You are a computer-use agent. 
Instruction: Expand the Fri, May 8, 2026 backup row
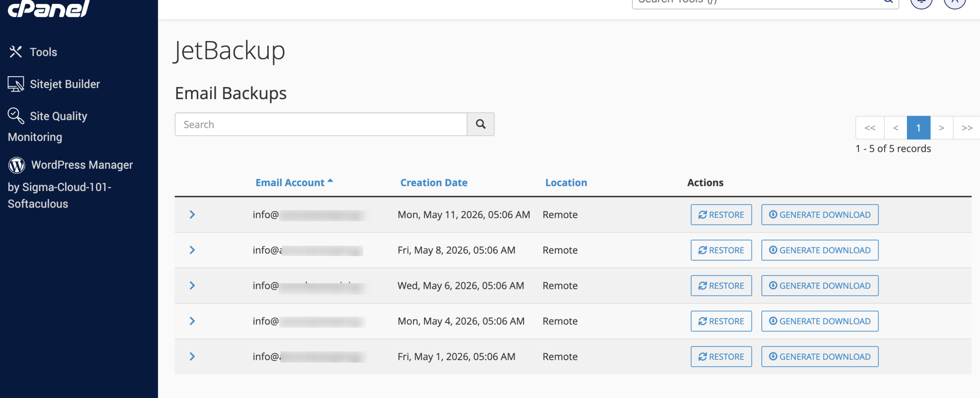(192, 250)
